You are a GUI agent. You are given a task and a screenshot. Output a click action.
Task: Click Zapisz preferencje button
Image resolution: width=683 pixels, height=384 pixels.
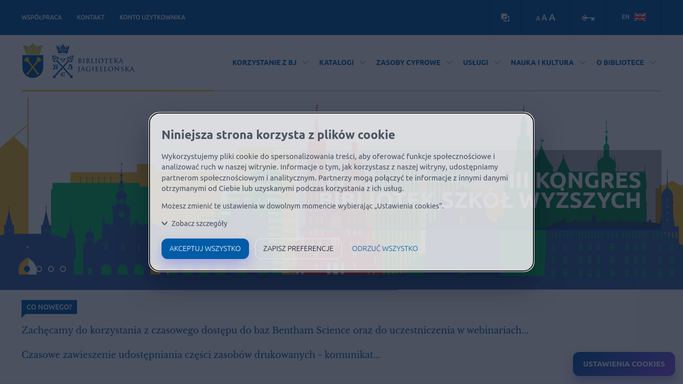pyautogui.click(x=298, y=249)
